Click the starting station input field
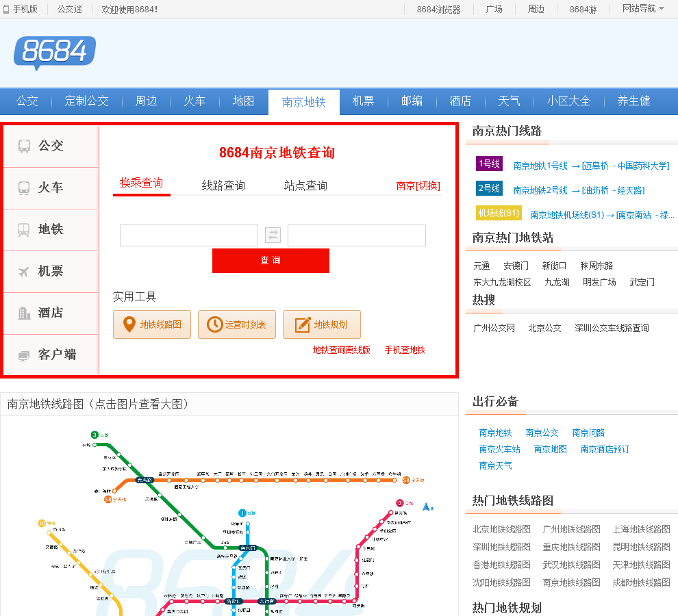 tap(189, 235)
